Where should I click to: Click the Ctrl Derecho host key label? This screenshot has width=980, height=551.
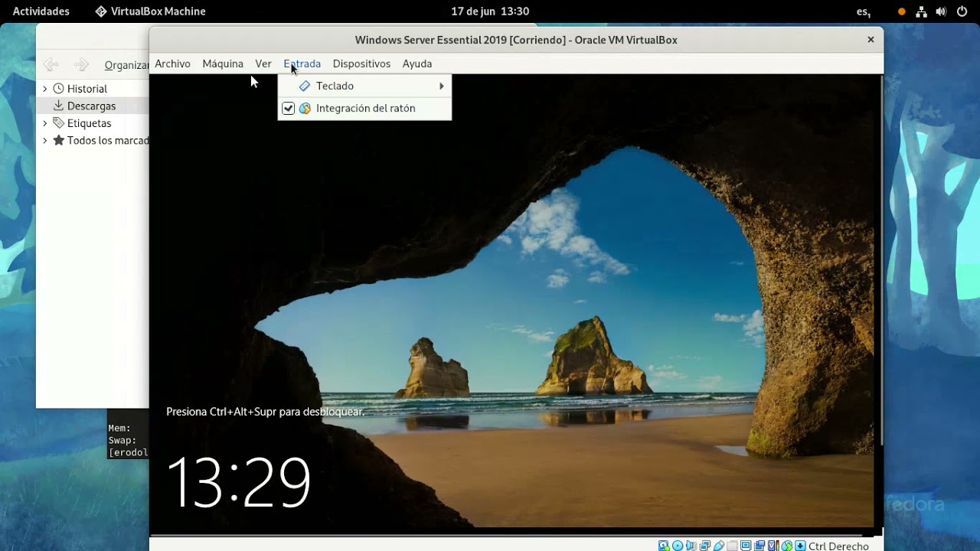coord(838,546)
